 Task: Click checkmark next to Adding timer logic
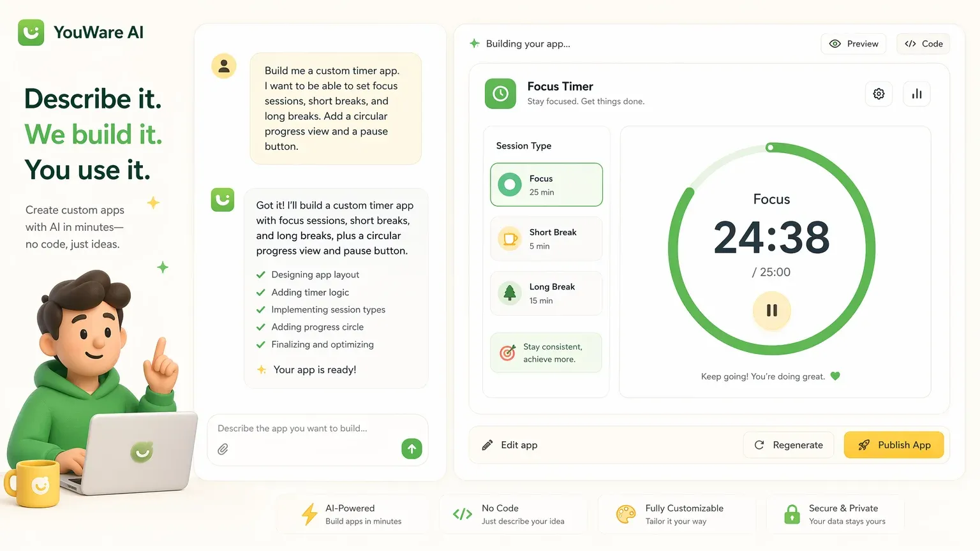(x=260, y=293)
